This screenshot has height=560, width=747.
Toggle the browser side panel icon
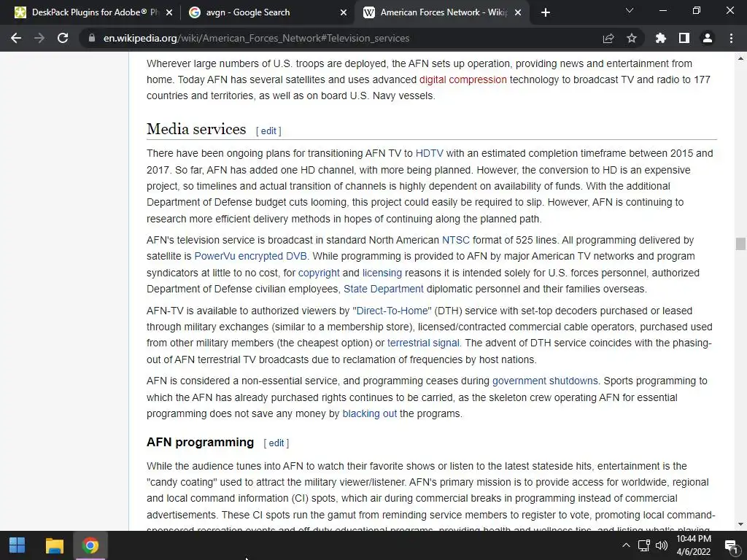point(684,38)
